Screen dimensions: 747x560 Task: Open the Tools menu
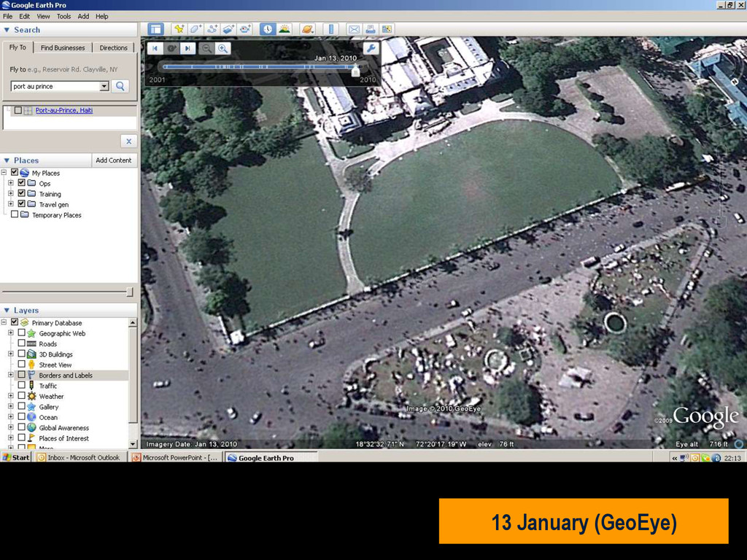pyautogui.click(x=63, y=16)
